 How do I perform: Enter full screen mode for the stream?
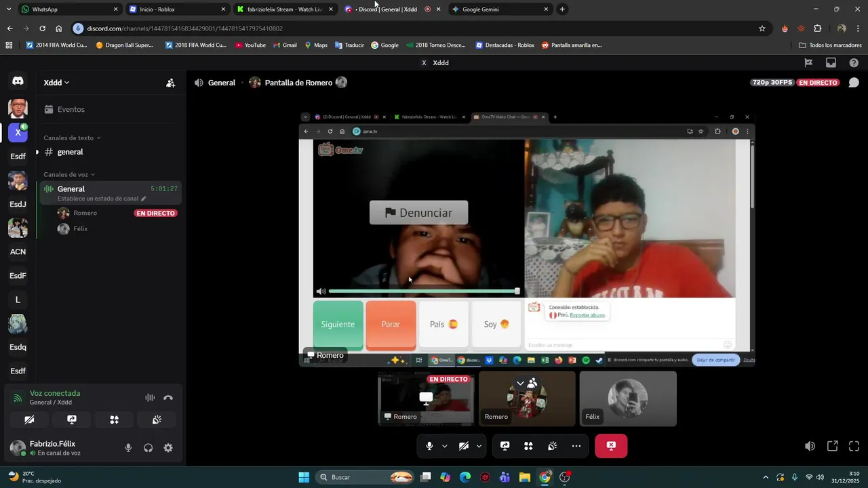click(854, 446)
